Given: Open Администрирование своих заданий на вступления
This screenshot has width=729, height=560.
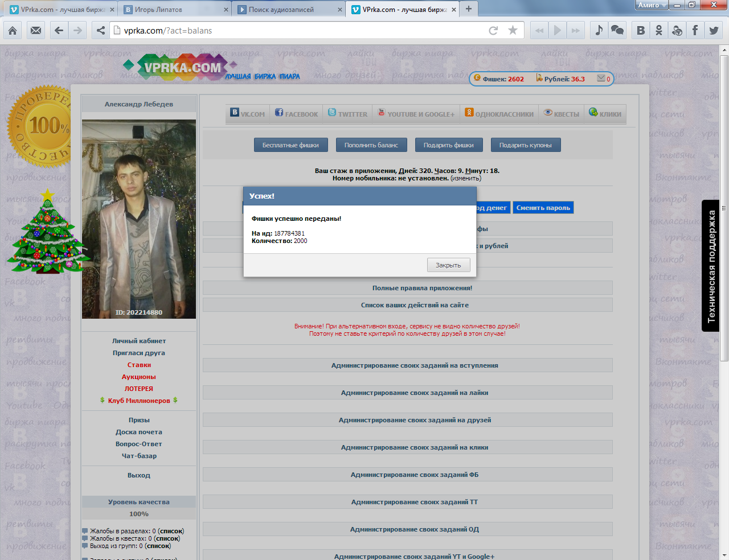Looking at the screenshot, I should (x=408, y=365).
